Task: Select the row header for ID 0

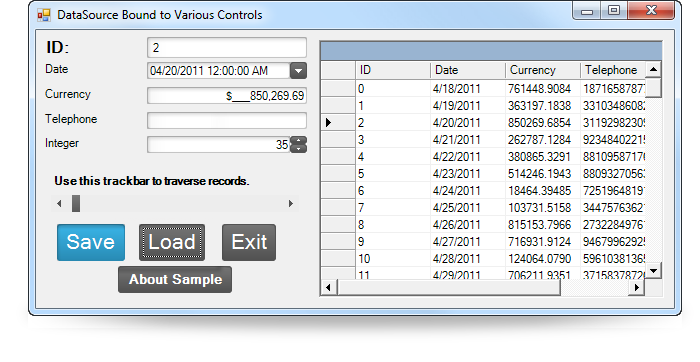Action: pyautogui.click(x=338, y=88)
